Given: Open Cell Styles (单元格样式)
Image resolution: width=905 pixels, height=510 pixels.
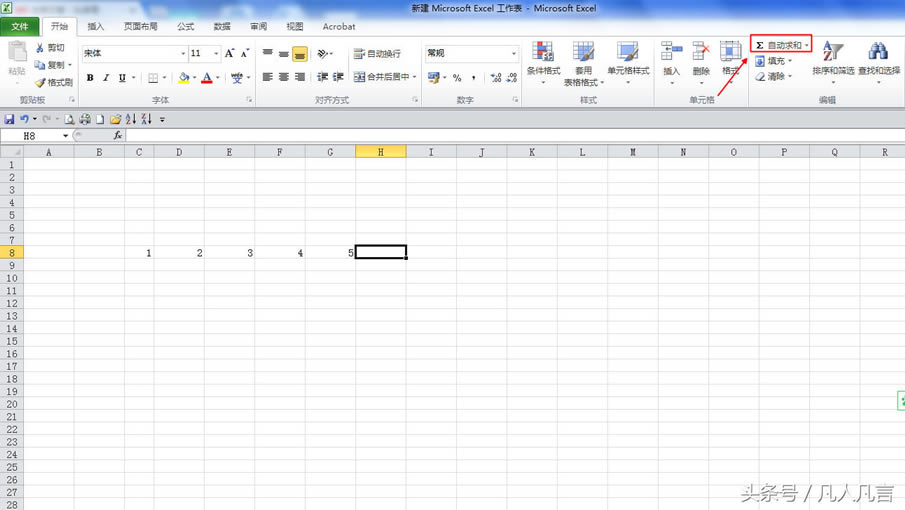Looking at the screenshot, I should tap(628, 62).
